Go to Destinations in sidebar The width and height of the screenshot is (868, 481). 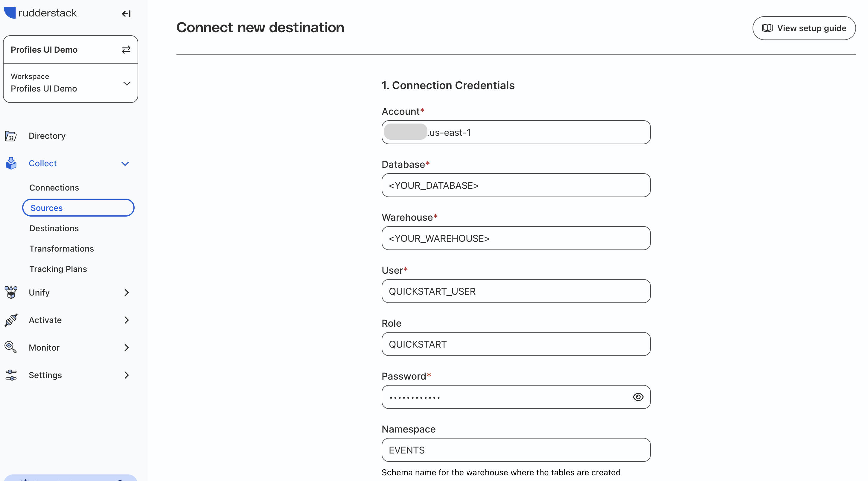pyautogui.click(x=54, y=228)
